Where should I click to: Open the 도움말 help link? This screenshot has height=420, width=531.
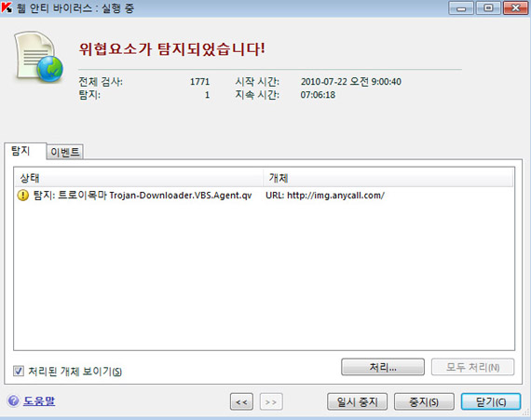coord(39,401)
